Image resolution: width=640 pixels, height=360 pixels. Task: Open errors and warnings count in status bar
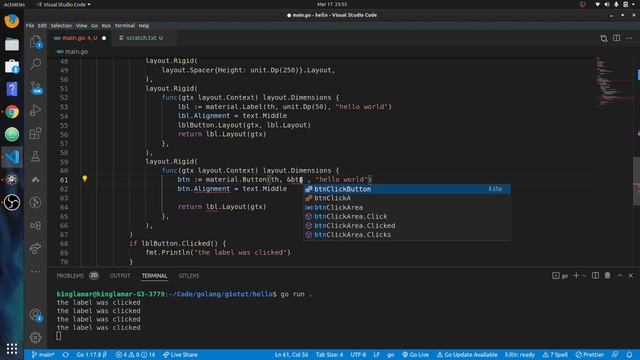click(135, 355)
